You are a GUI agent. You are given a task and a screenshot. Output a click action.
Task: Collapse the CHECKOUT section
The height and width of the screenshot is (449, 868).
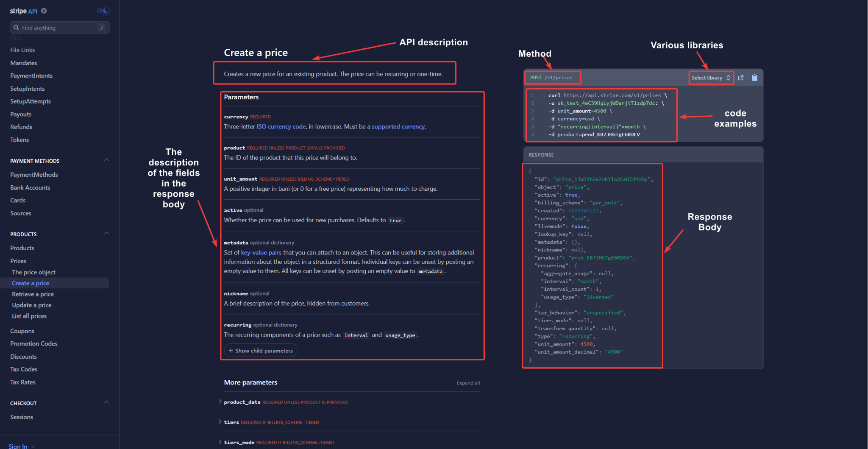click(x=107, y=402)
